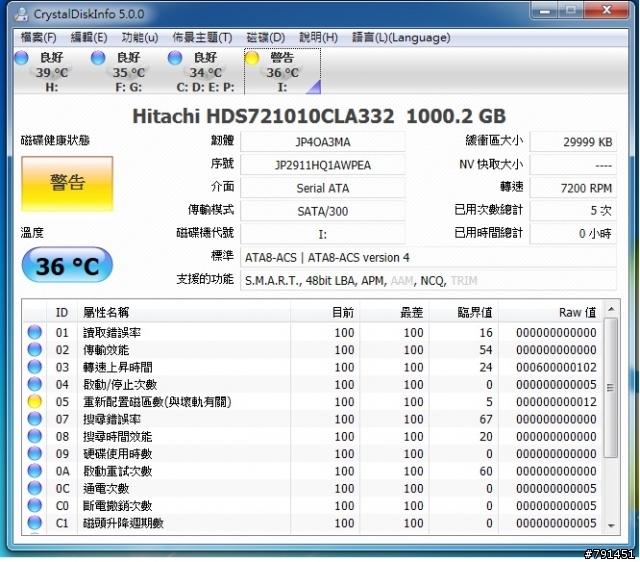
Task: Click the 36 °C temperature button
Action: click(x=67, y=265)
